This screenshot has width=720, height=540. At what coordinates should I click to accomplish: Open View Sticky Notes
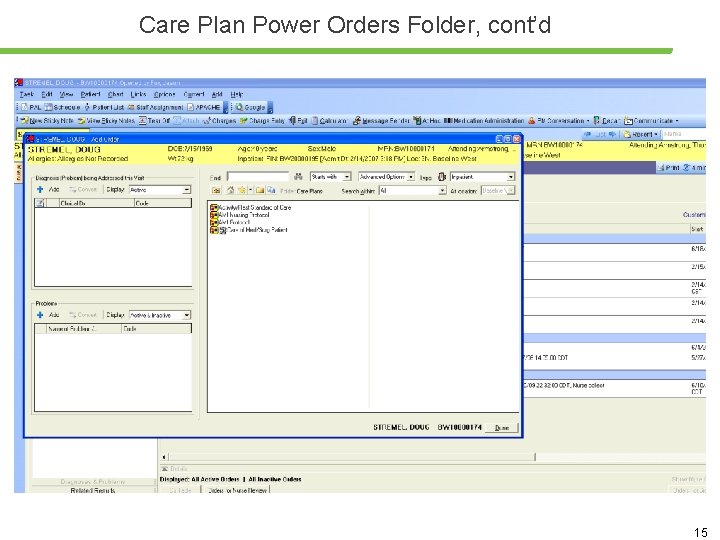(106, 121)
